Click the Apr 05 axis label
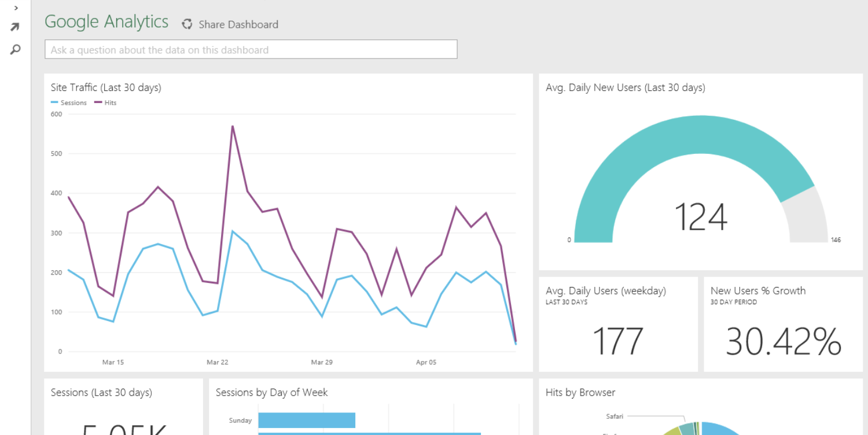The width and height of the screenshot is (868, 435). coord(426,362)
